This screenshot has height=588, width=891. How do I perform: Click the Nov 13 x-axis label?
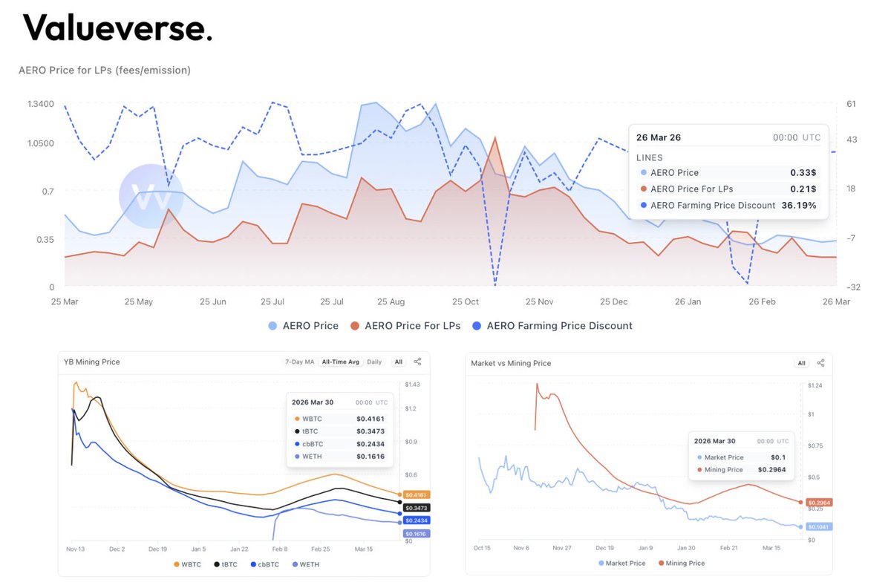76,549
